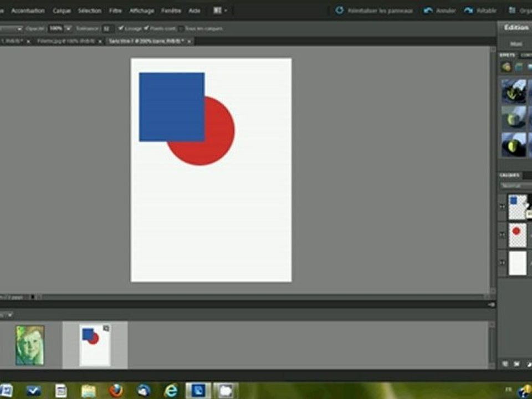Open the layer blend mode Normal dropdown

tap(516, 186)
